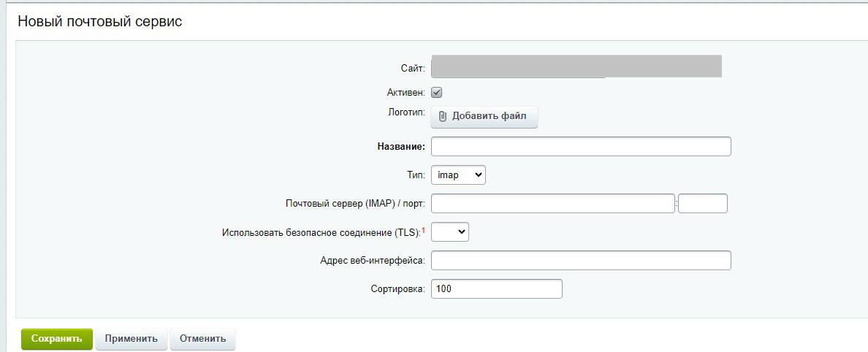Focus the Название text field
This screenshot has width=868, height=352.
[x=581, y=146]
